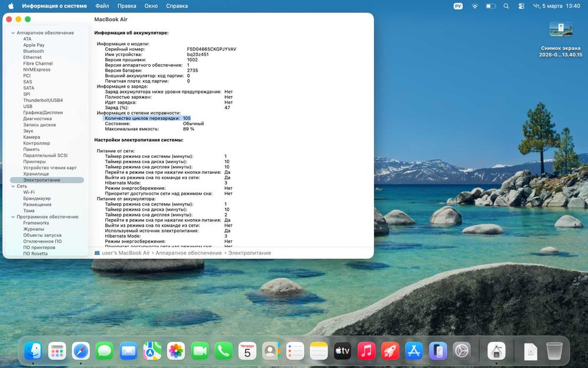Open Mail app in Dock

(x=129, y=351)
